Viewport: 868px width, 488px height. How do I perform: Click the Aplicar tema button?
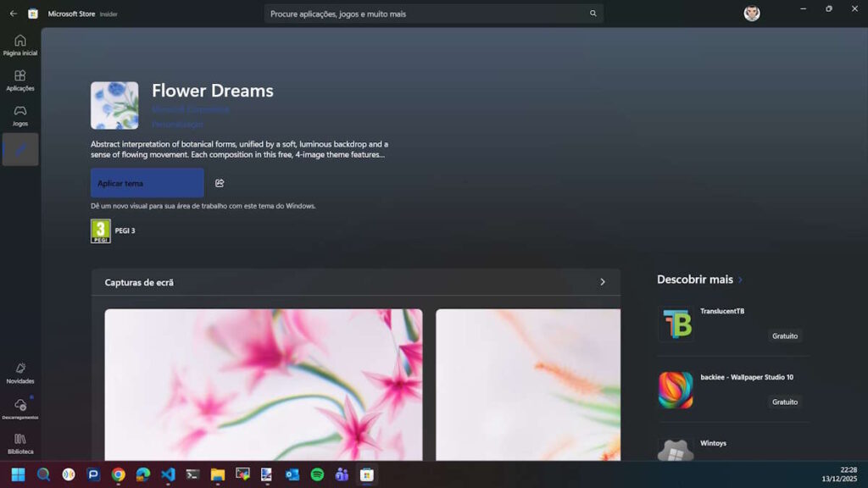pyautogui.click(x=147, y=182)
